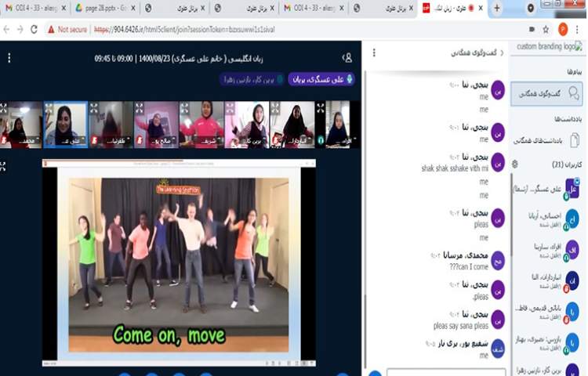Hide the chat via گفت‌وگوی همگانی back chevron
The image size is (588, 376).
pos(502,52)
